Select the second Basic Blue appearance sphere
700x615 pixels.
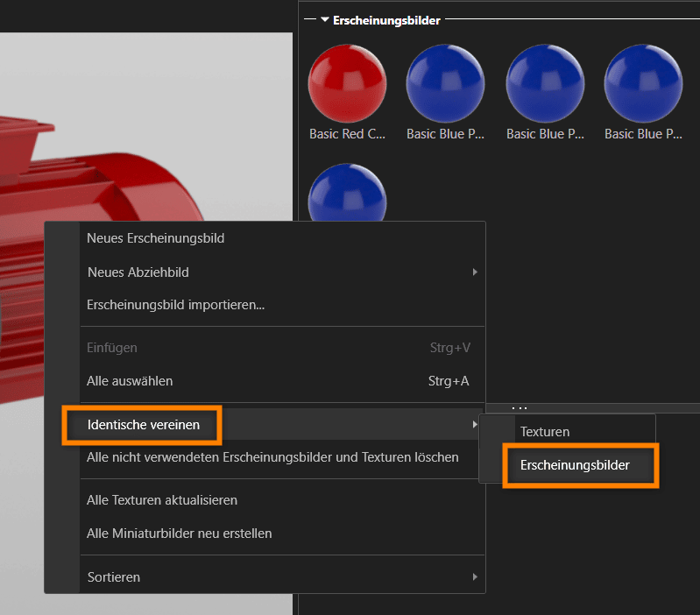tap(545, 83)
